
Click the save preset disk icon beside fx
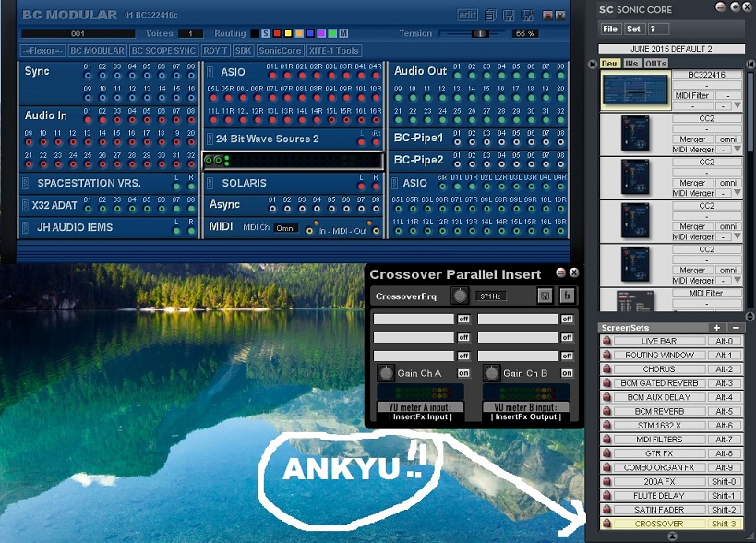(545, 296)
